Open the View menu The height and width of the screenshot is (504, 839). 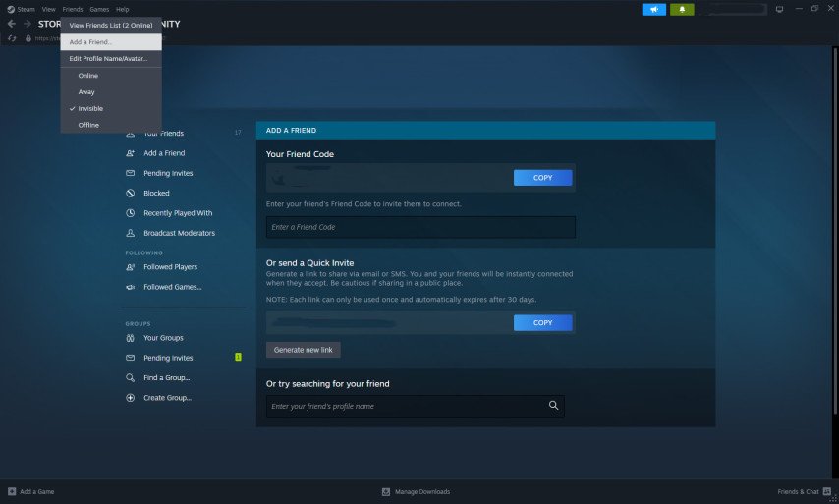click(x=49, y=9)
